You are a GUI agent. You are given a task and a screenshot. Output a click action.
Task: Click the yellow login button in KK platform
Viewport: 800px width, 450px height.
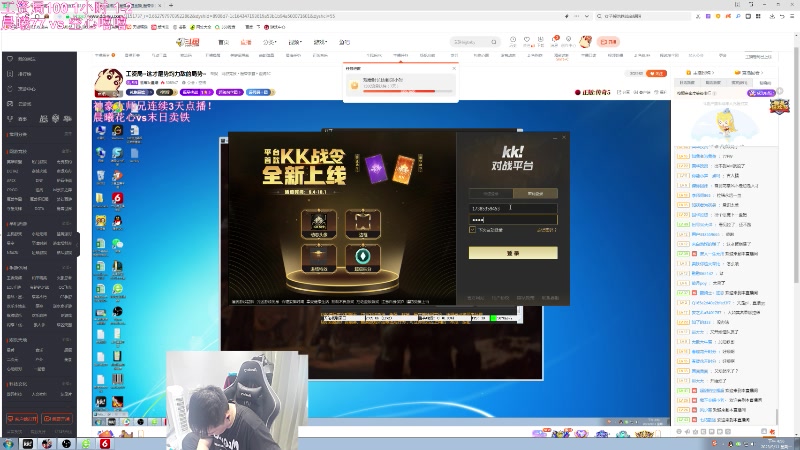(513, 253)
